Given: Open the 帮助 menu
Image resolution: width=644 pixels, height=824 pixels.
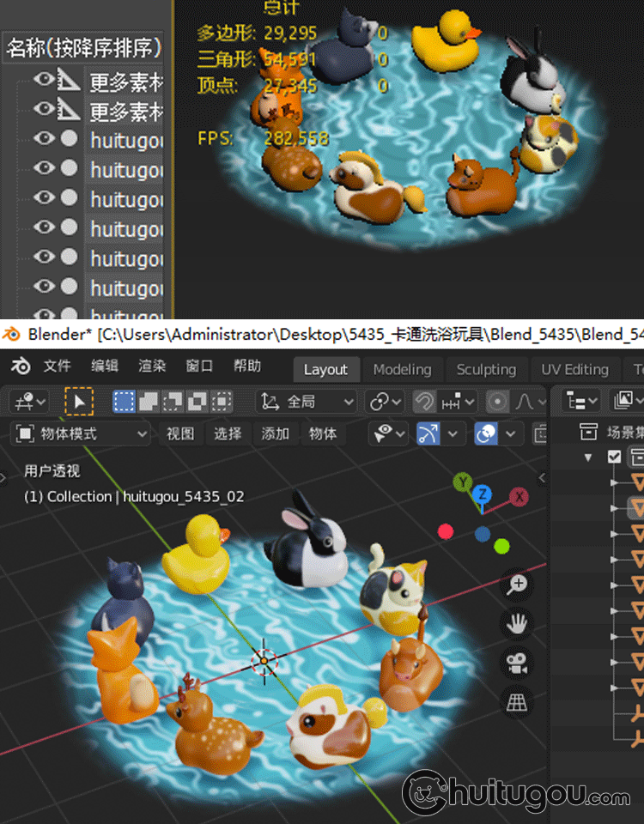Looking at the screenshot, I should tap(247, 366).
